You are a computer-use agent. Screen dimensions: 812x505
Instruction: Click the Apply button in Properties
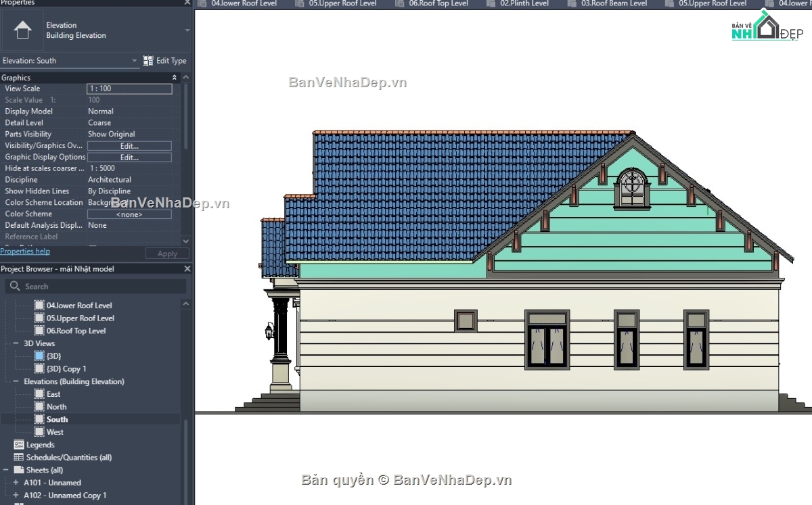pos(167,254)
